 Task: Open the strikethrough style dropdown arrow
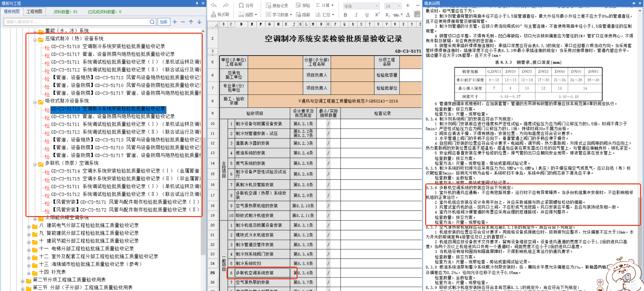tap(402, 15)
